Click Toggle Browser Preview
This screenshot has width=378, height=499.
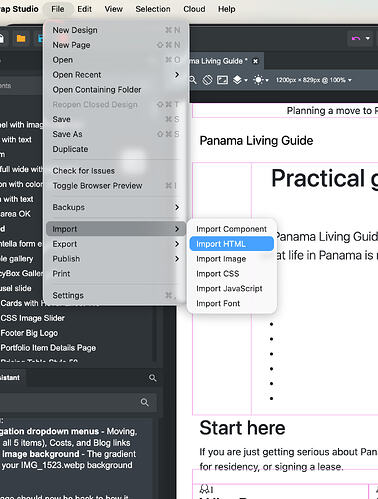116,186
